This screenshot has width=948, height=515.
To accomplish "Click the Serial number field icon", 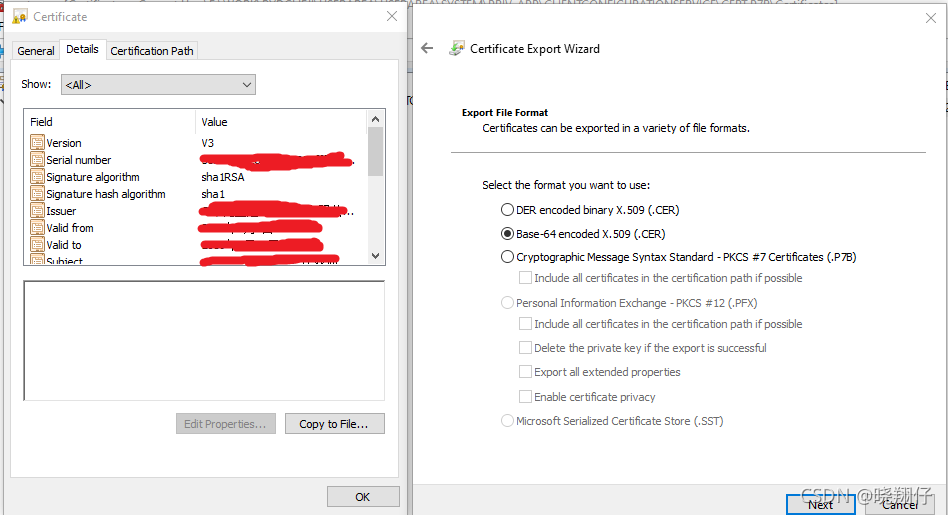I will (37, 160).
